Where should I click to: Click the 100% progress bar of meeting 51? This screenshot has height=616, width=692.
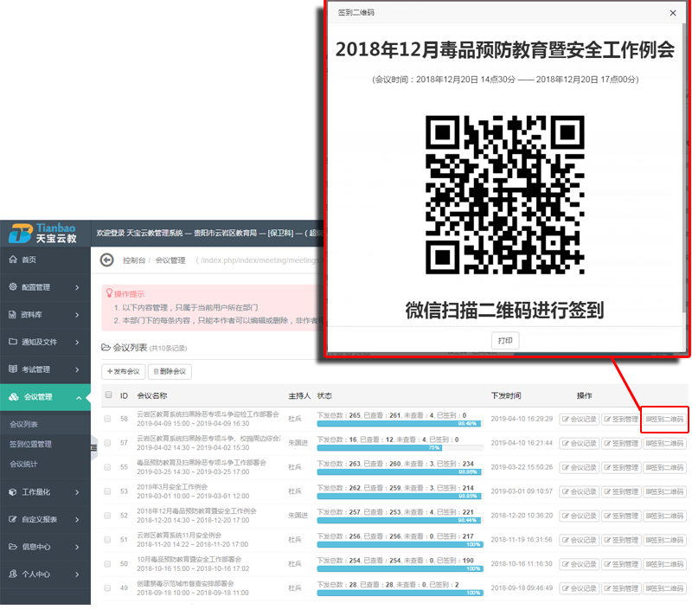coord(400,544)
